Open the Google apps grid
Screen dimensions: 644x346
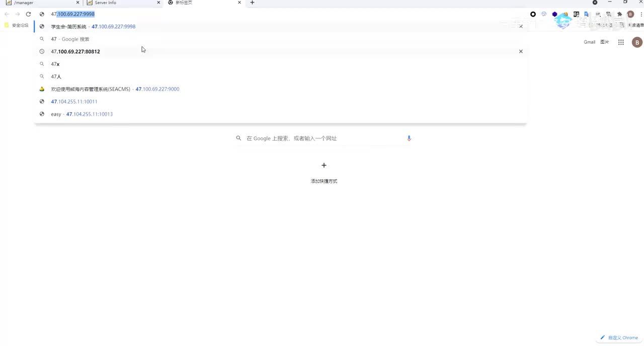click(621, 42)
